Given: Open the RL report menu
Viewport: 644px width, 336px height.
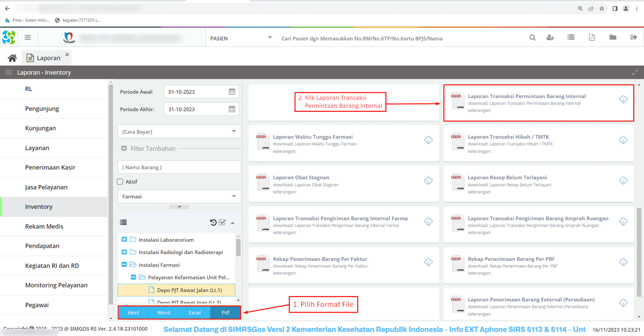Looking at the screenshot, I should (x=54, y=89).
